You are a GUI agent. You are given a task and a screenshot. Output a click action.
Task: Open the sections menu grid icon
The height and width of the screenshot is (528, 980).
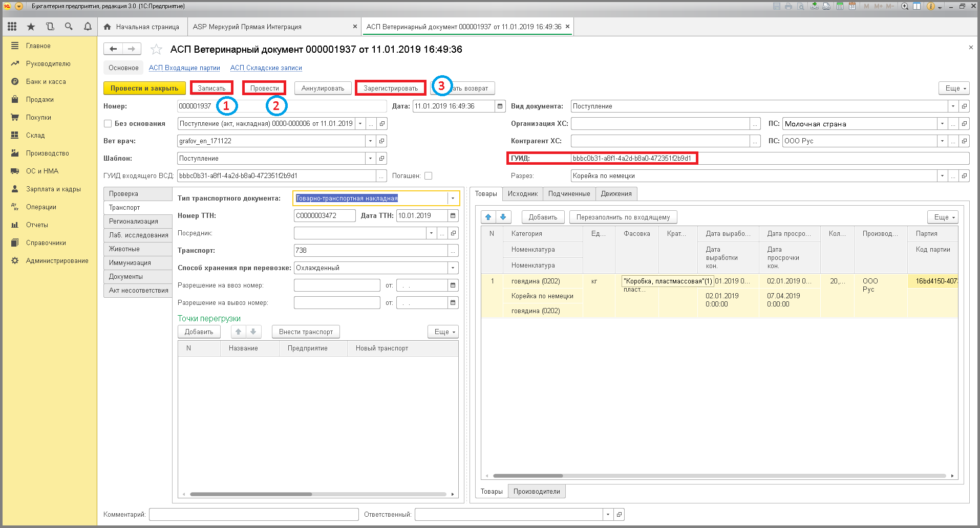point(12,27)
